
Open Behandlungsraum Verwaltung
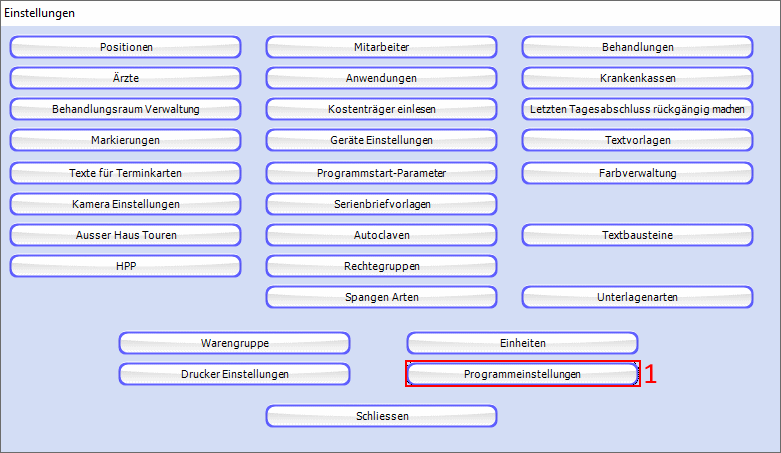pos(125,109)
